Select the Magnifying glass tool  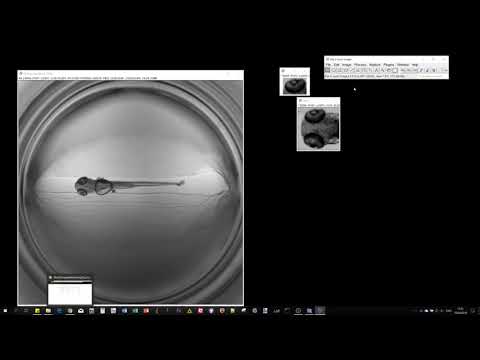[x=383, y=70]
